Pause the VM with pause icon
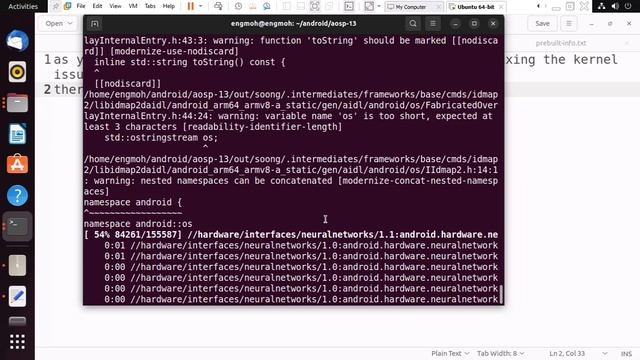Image resolution: width=640 pixels, height=360 pixels. 191,6
